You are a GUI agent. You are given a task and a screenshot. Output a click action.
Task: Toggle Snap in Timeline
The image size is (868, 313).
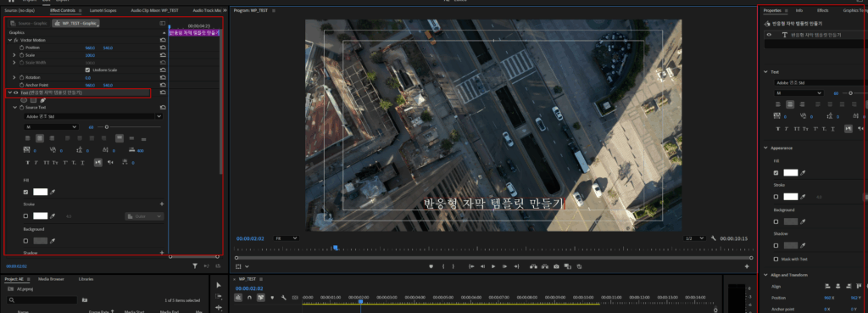(249, 298)
